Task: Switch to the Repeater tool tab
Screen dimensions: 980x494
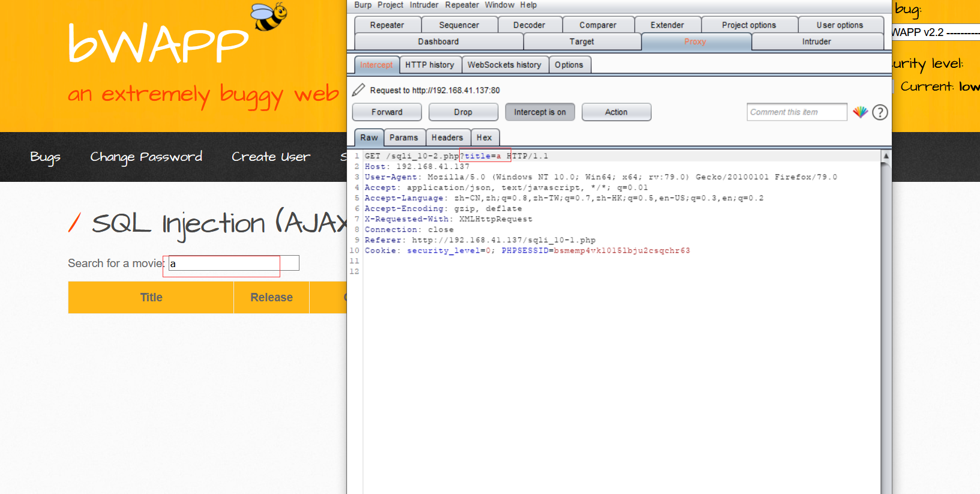Action: (x=387, y=25)
